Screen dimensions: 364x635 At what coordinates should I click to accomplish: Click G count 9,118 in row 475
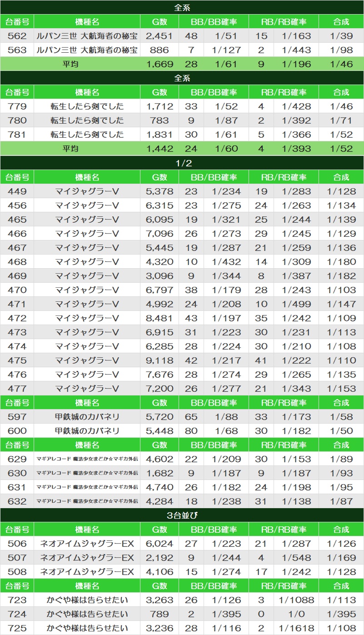tap(160, 360)
